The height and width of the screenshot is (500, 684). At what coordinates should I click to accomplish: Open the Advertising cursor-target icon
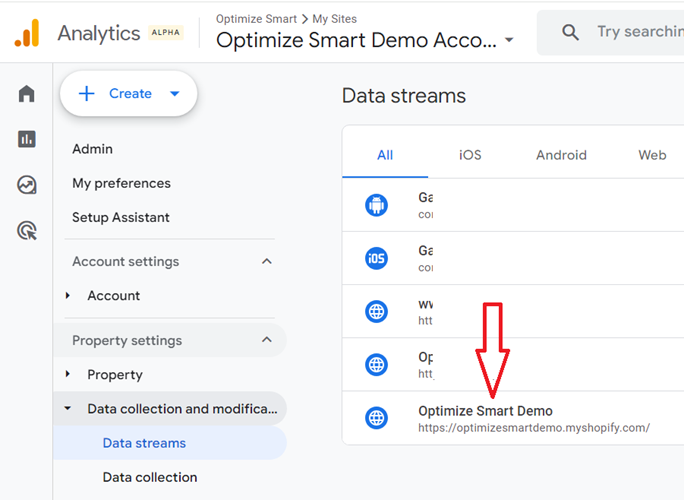(27, 231)
